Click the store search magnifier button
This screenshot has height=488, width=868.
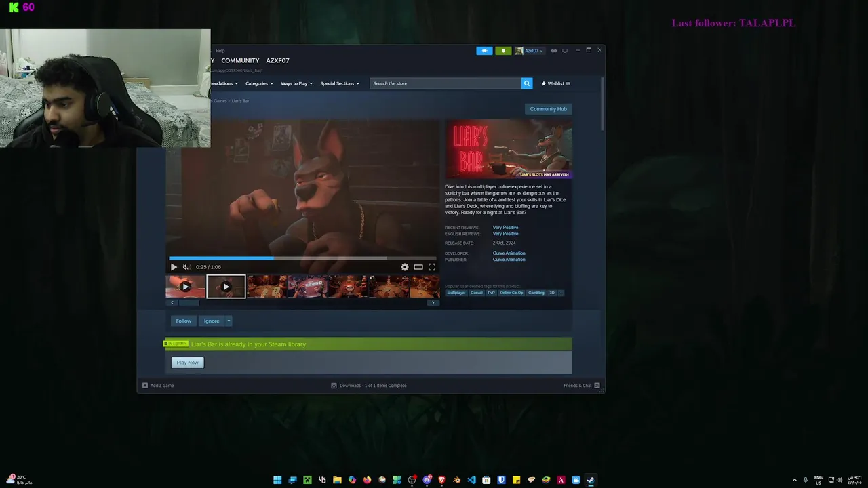pos(526,83)
